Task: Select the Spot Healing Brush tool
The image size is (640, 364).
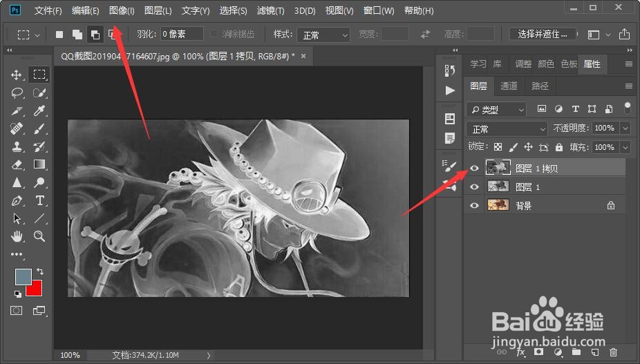Action: point(17,128)
